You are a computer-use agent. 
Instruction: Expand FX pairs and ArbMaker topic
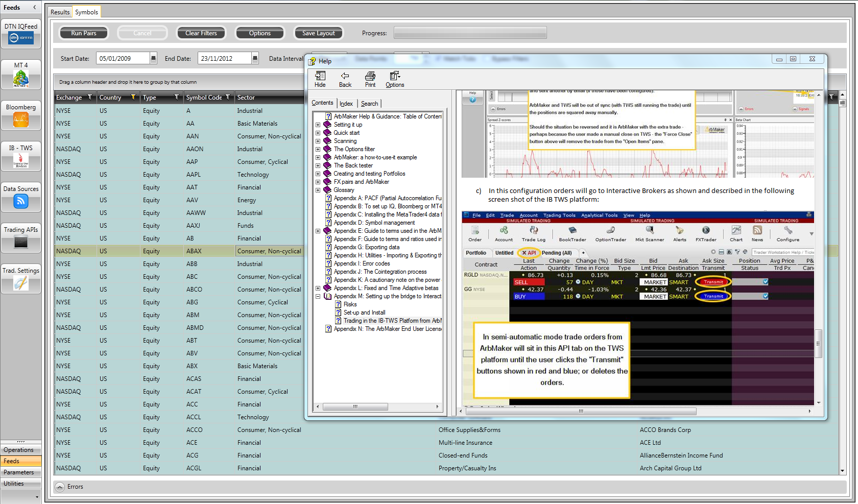[x=318, y=182]
